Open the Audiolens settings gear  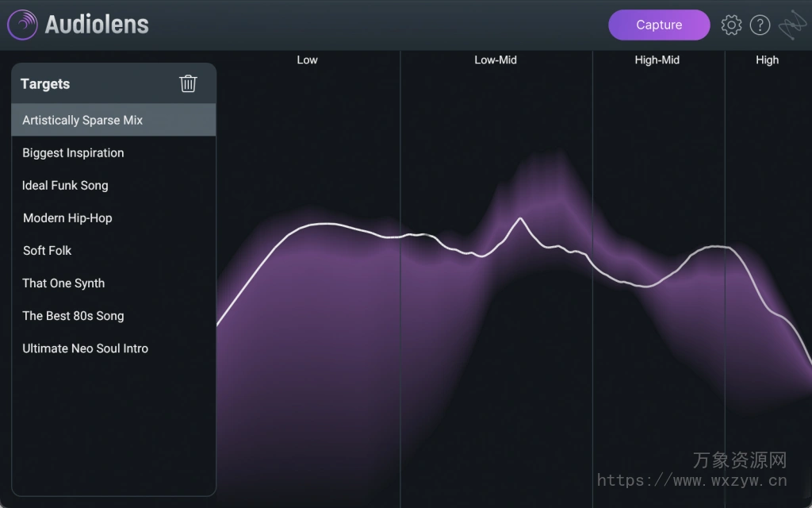coord(731,25)
